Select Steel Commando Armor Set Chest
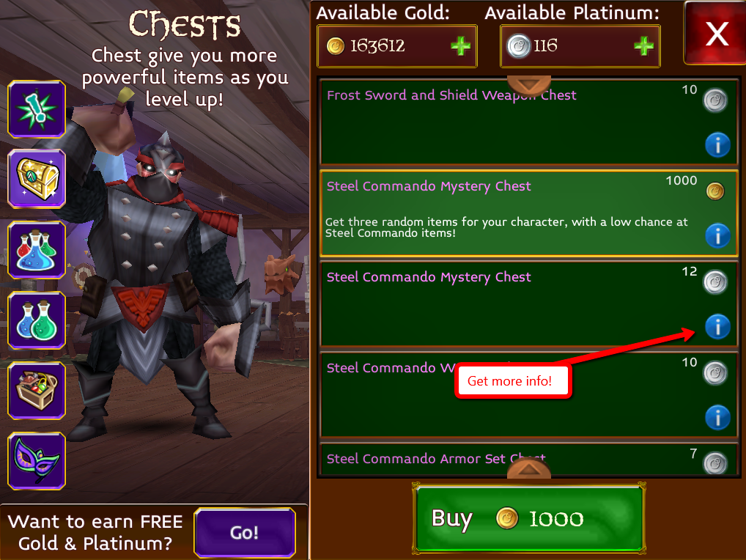This screenshot has height=560, width=746. (529, 459)
